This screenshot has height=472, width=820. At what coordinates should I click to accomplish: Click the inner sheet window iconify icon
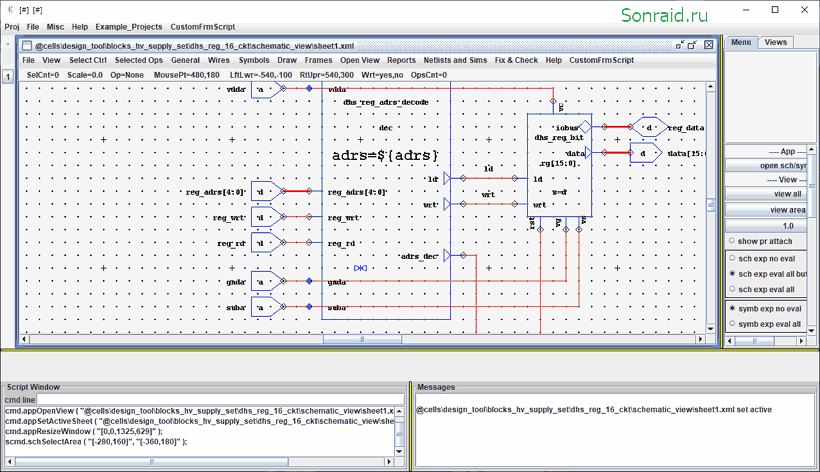click(680, 45)
